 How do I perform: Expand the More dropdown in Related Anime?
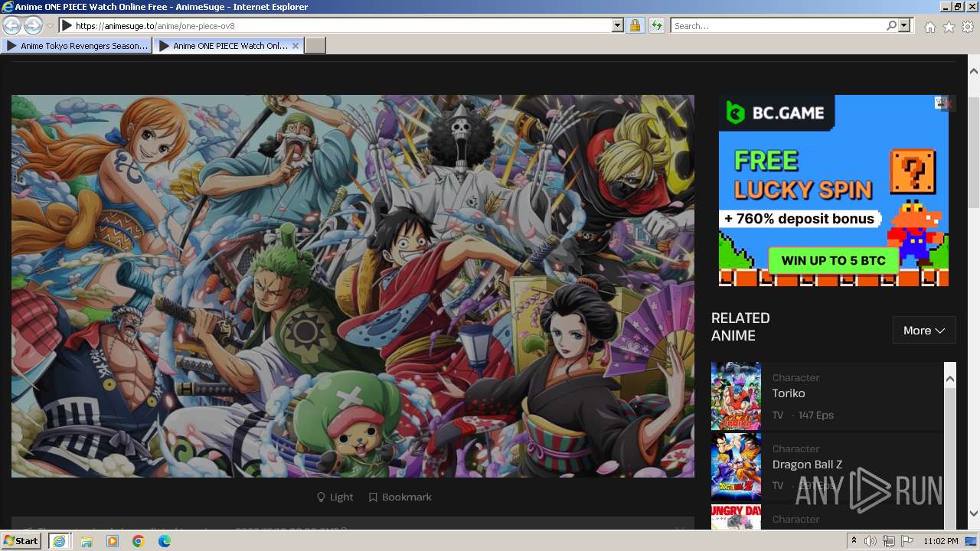924,331
